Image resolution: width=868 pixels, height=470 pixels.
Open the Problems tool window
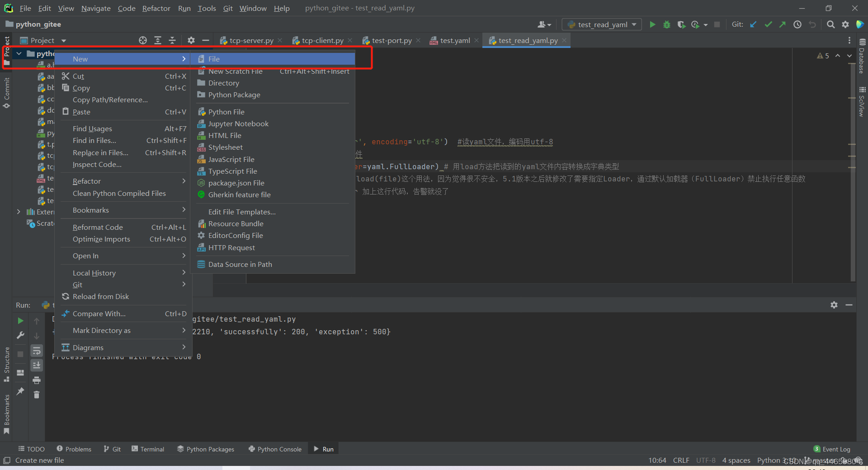click(74, 449)
